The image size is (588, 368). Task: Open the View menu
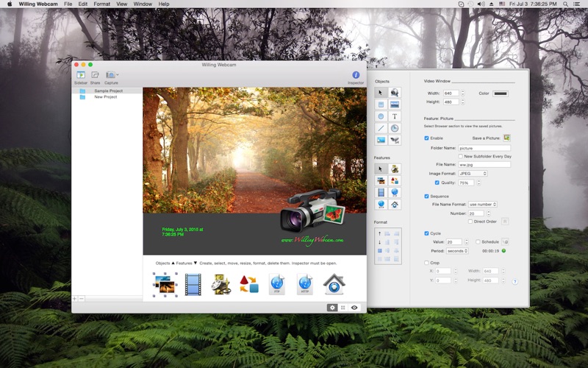(121, 4)
